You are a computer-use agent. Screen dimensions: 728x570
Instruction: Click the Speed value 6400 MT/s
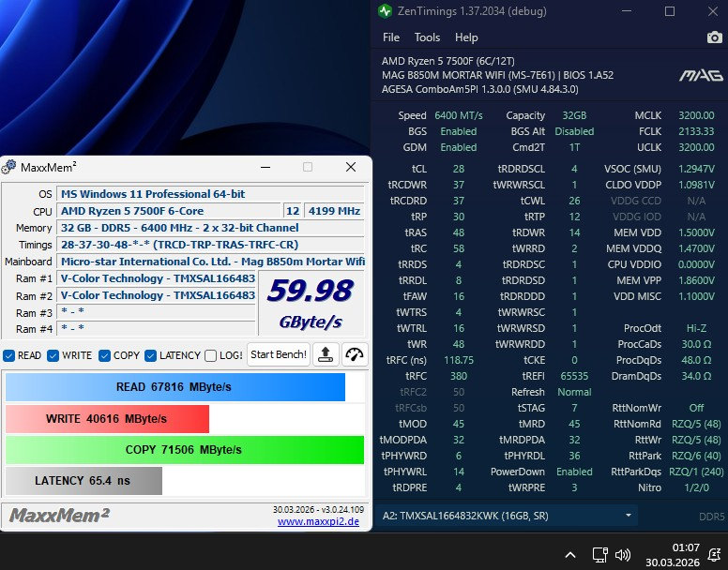pyautogui.click(x=458, y=115)
